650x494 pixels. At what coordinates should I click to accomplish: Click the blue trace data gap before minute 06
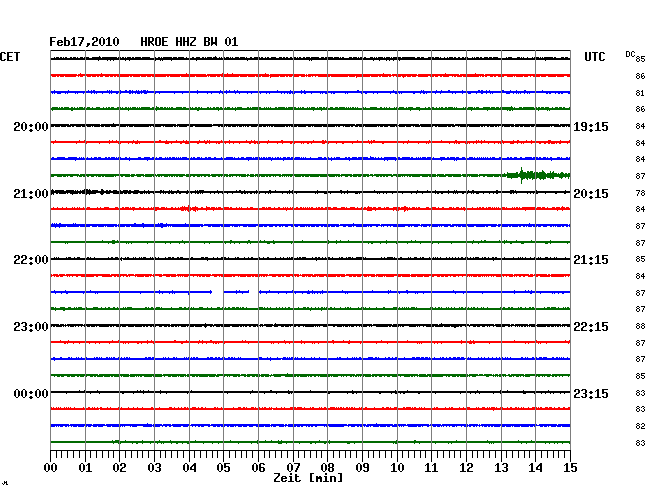click(x=254, y=292)
